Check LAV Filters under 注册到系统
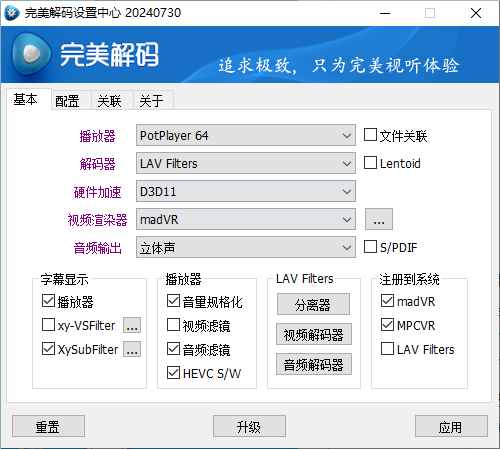The height and width of the screenshot is (449, 500). pos(387,349)
